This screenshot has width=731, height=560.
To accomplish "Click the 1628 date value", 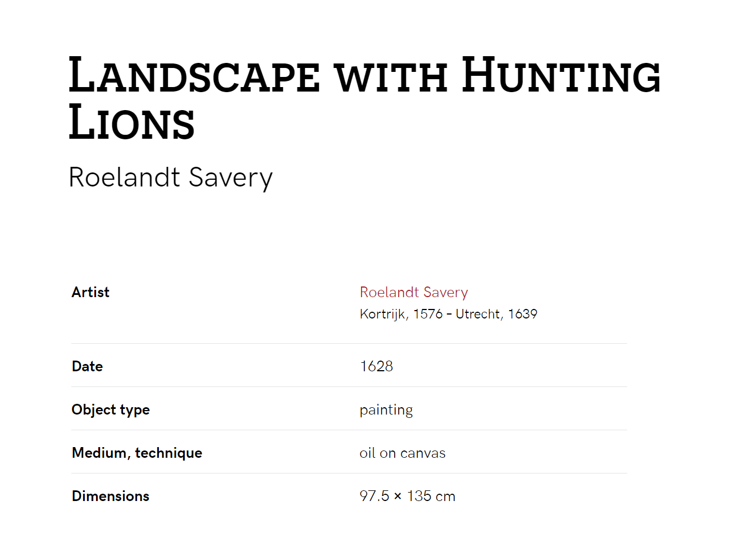I will click(376, 366).
